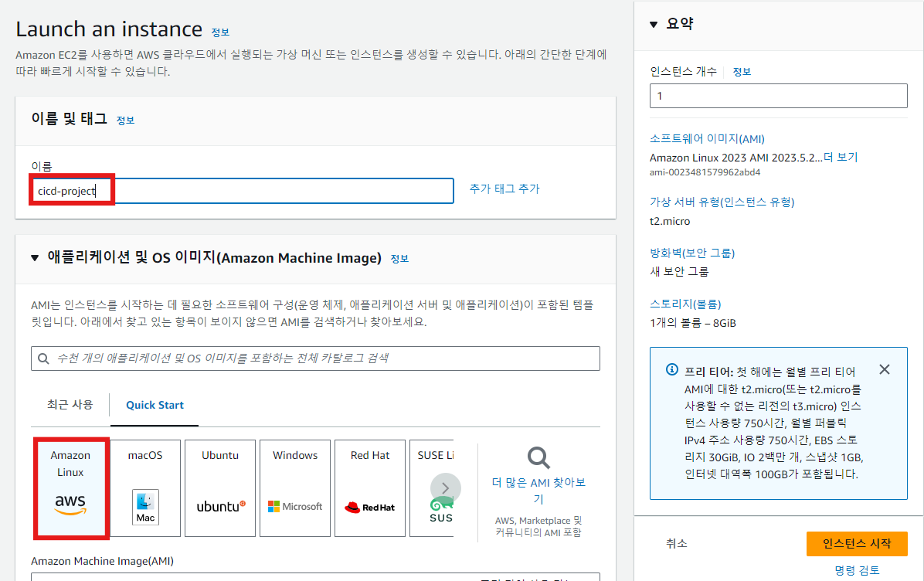Click the next arrow in AMI carousel
The height and width of the screenshot is (581, 924).
pos(446,488)
